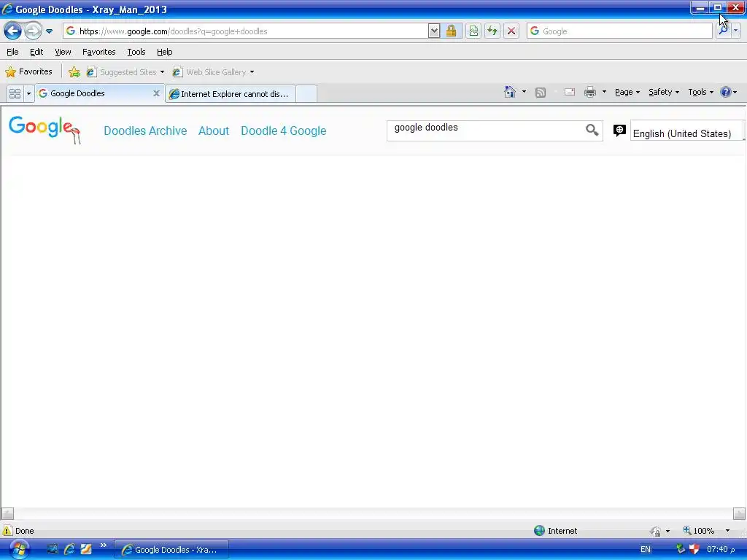Viewport: 747px width, 560px height.
Task: Click Add to Favorites Bar star icon
Action: tap(74, 72)
